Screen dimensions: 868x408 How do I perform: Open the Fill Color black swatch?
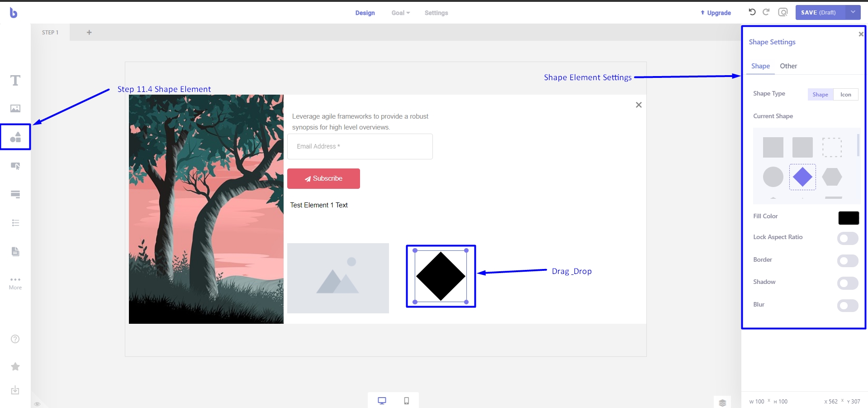point(849,218)
